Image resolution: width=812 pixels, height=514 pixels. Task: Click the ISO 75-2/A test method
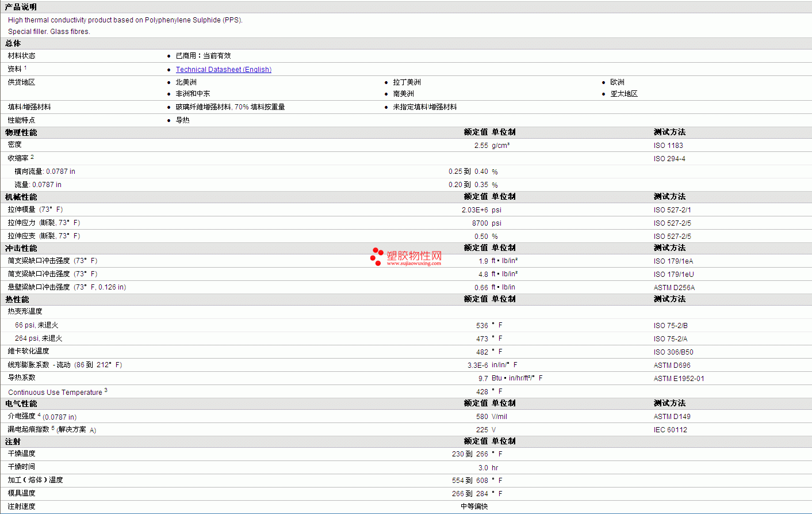[671, 339]
